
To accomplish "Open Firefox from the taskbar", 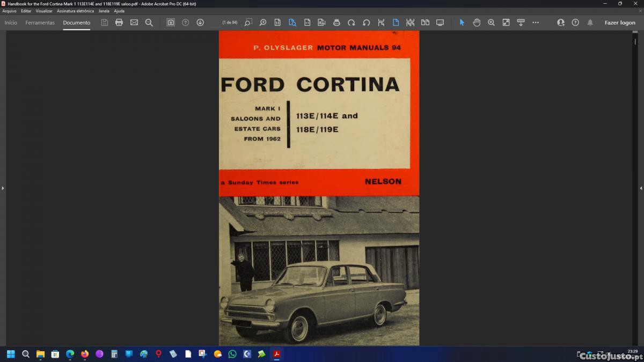I will (x=84, y=354).
